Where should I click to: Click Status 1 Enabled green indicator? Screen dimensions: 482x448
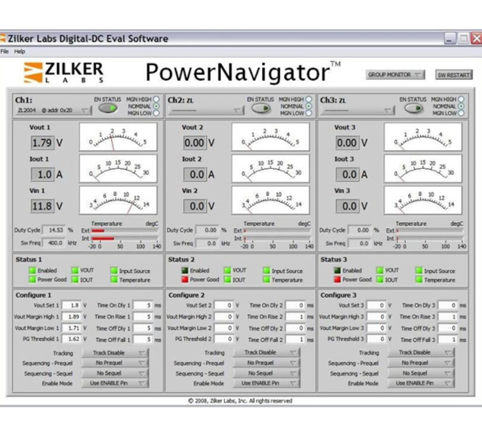tap(32, 270)
